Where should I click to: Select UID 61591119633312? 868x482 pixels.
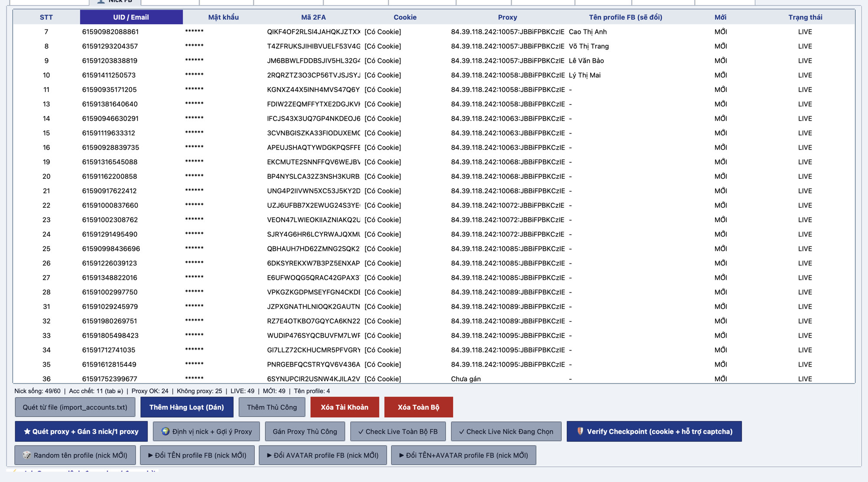pyautogui.click(x=108, y=133)
